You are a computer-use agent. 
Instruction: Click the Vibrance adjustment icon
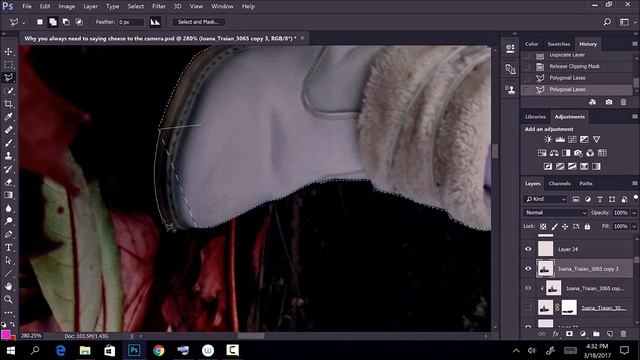pyautogui.click(x=596, y=140)
